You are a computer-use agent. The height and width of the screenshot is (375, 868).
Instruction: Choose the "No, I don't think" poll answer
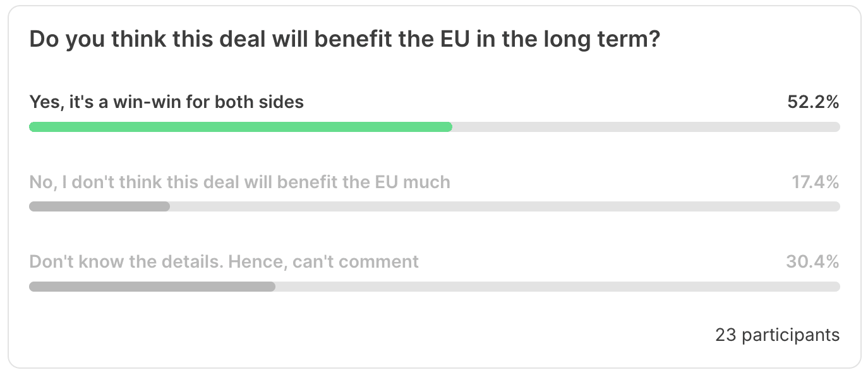(x=239, y=182)
